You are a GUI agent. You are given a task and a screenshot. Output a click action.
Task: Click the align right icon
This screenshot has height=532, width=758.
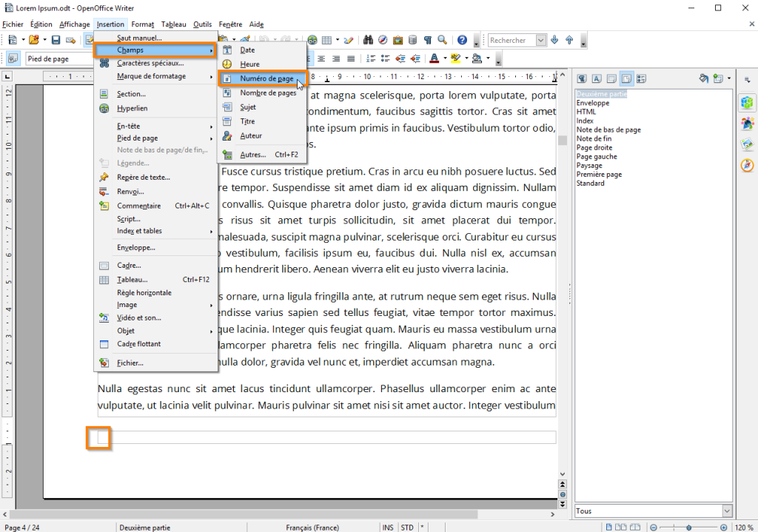336,58
